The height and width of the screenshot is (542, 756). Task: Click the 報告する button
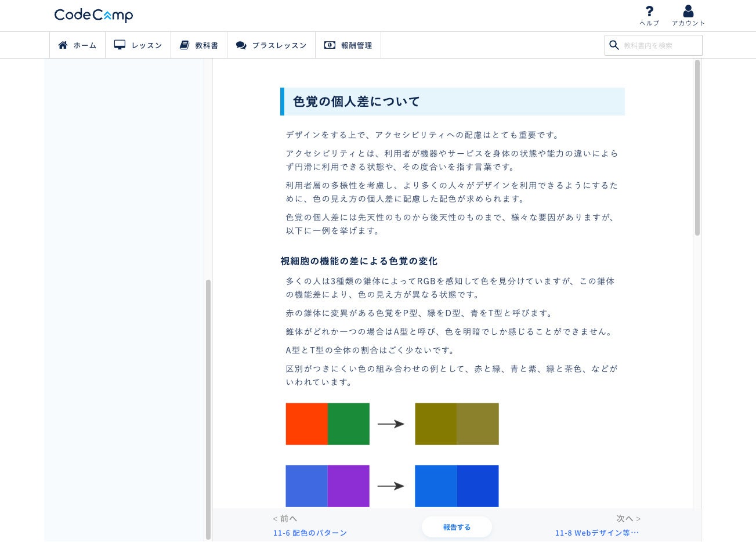pos(457,527)
